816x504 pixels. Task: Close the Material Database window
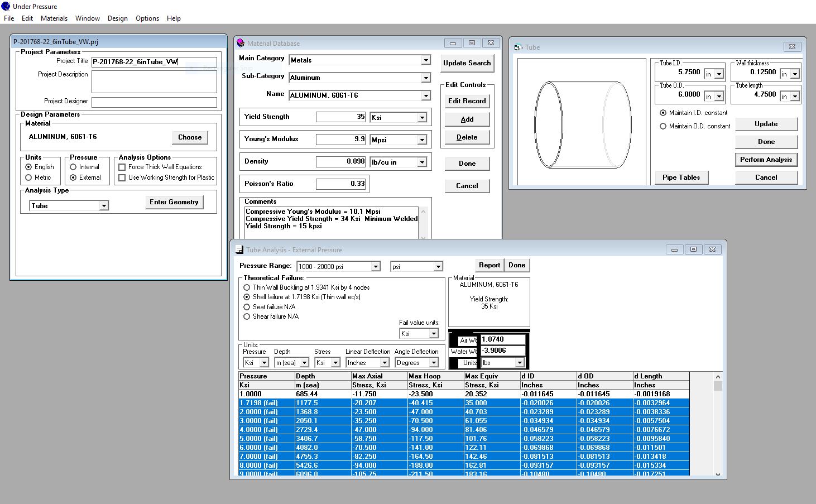pyautogui.click(x=491, y=43)
